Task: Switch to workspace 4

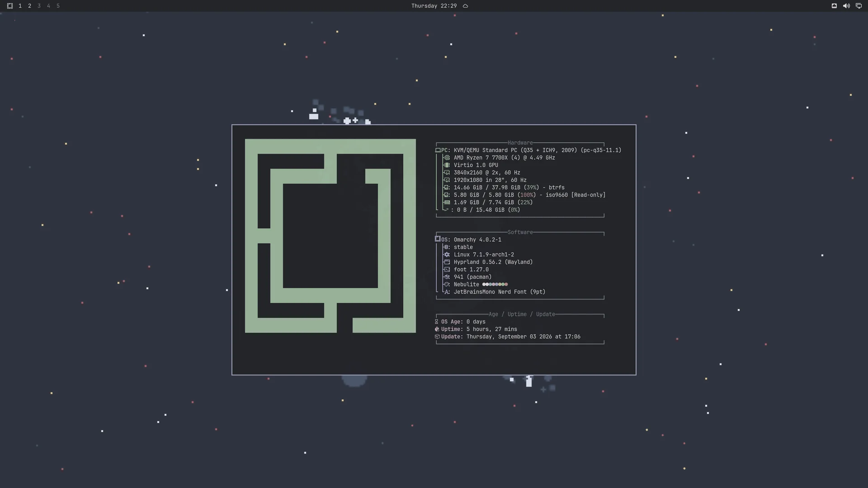Action: pos(48,6)
